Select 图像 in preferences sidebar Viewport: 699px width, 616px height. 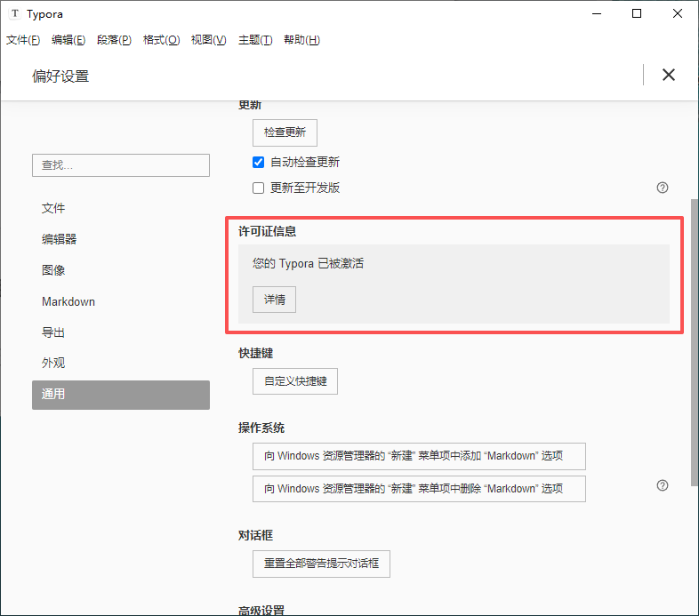(x=121, y=270)
